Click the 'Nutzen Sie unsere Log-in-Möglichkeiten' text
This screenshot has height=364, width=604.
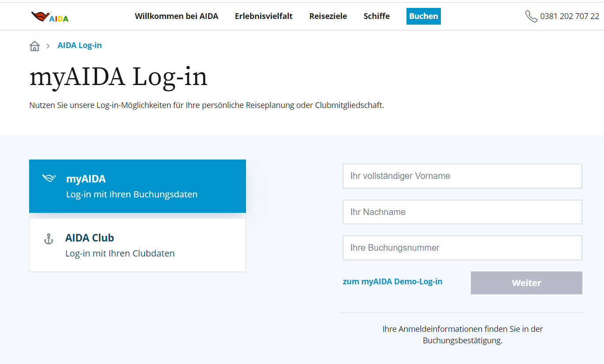(206, 106)
